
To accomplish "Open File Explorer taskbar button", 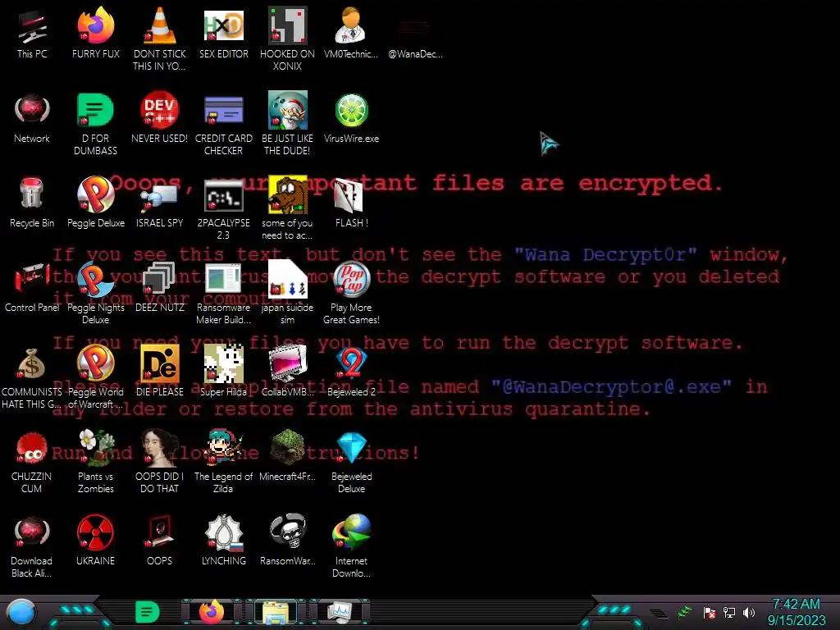I will [276, 612].
